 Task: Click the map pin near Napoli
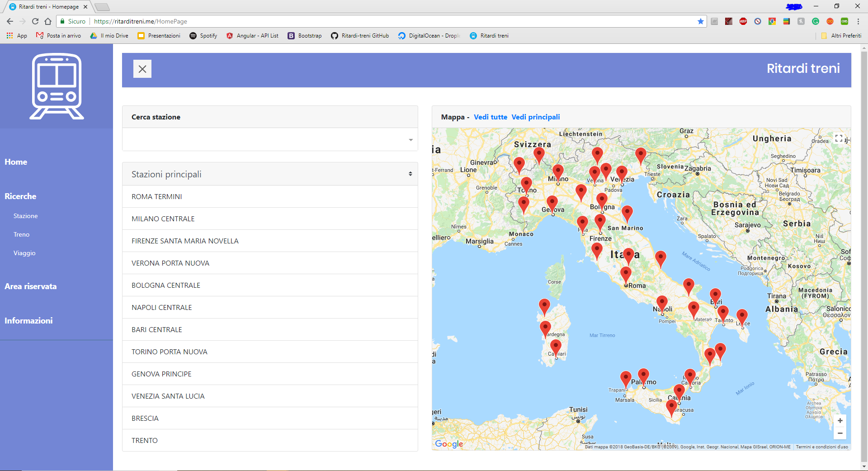[662, 304]
